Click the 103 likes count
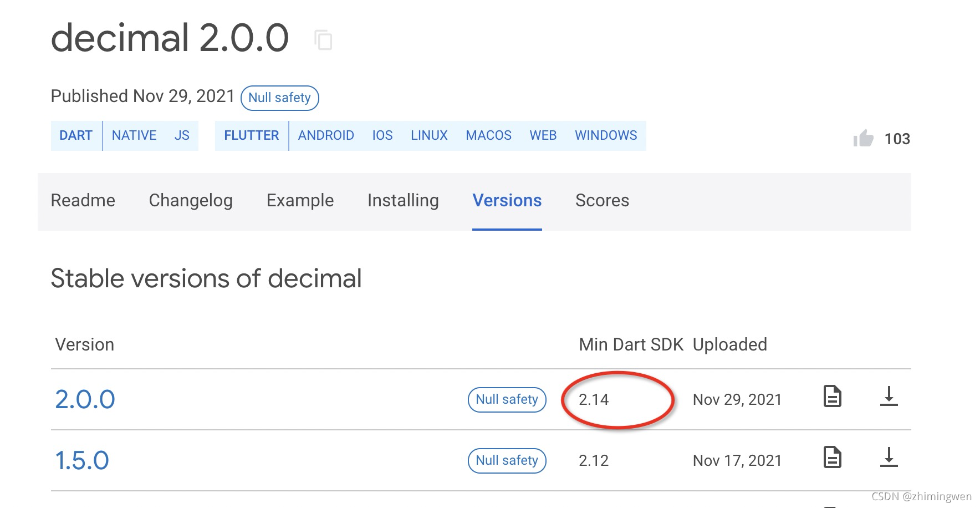The width and height of the screenshot is (980, 508). [x=897, y=139]
